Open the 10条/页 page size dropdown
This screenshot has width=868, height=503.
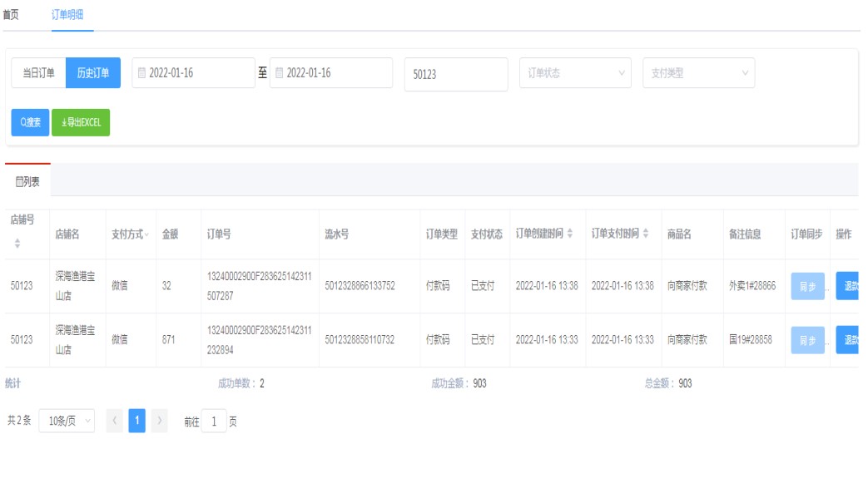67,421
